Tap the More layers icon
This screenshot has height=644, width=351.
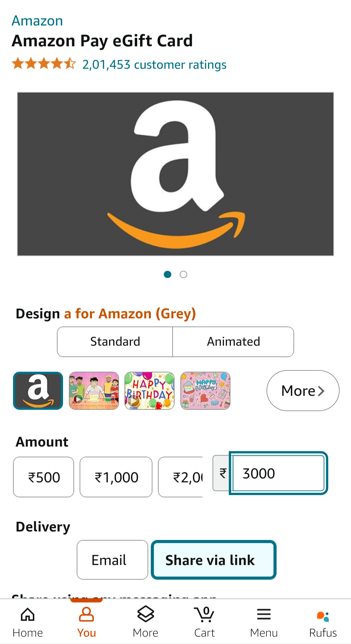[x=145, y=614]
